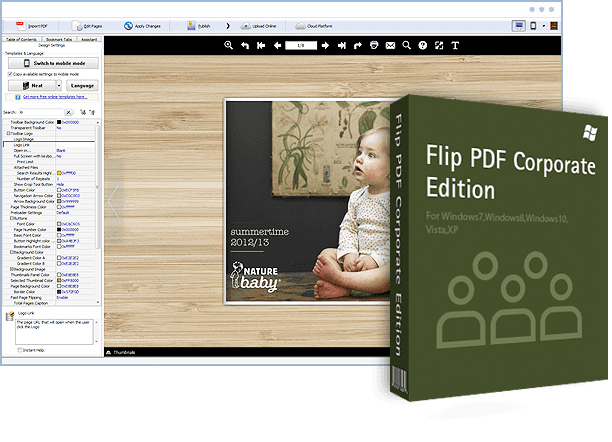Toggle the Instant Help checkbox

coord(20,350)
